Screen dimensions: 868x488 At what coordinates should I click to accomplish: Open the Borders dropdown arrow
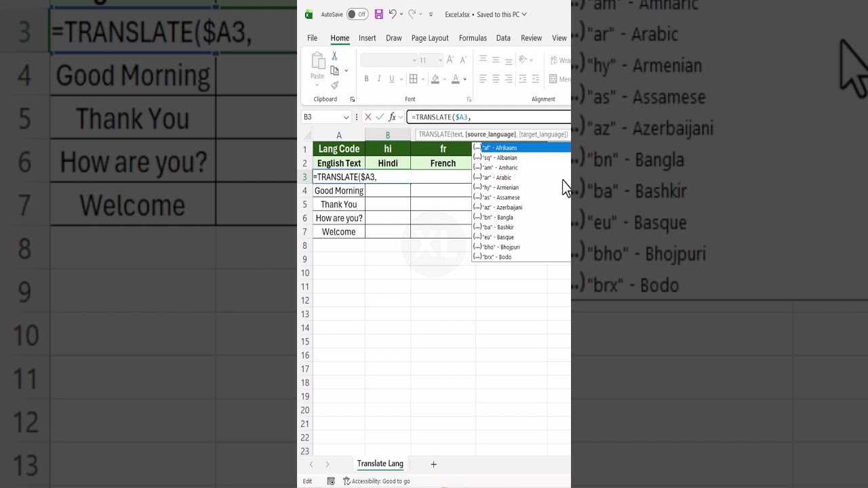click(x=422, y=79)
